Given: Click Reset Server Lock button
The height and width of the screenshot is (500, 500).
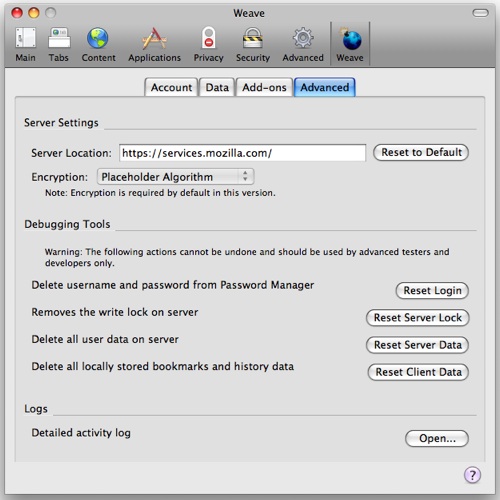Looking at the screenshot, I should coord(418,318).
